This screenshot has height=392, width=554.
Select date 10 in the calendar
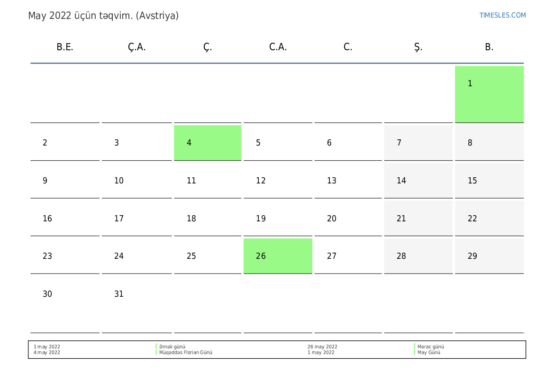[137, 180]
